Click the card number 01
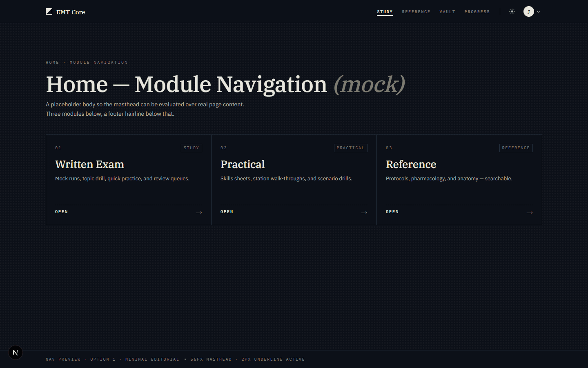 [58, 148]
